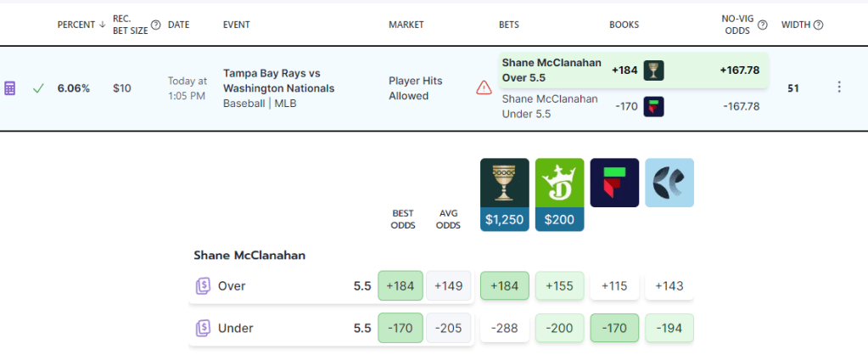Click the green checkmark icon

[x=38, y=88]
